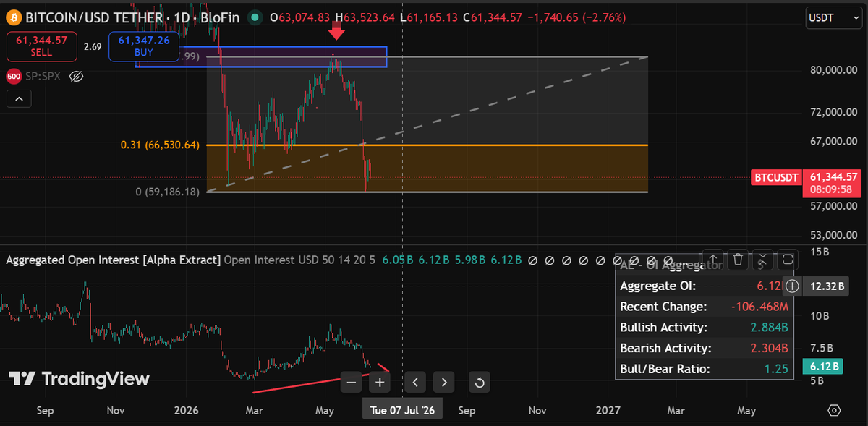Viewport: 868px width, 426px height.
Task: Open chart settings hexagon gear icon
Action: pyautogui.click(x=834, y=410)
